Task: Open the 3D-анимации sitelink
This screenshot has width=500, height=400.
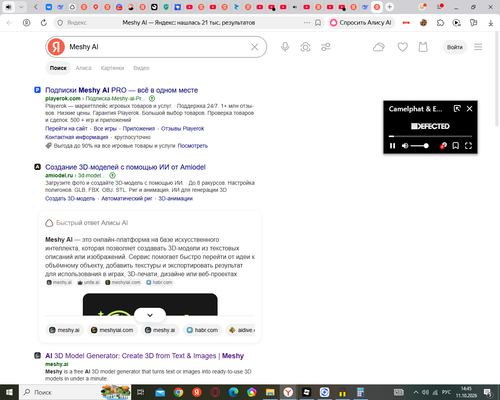Action: coord(175,199)
